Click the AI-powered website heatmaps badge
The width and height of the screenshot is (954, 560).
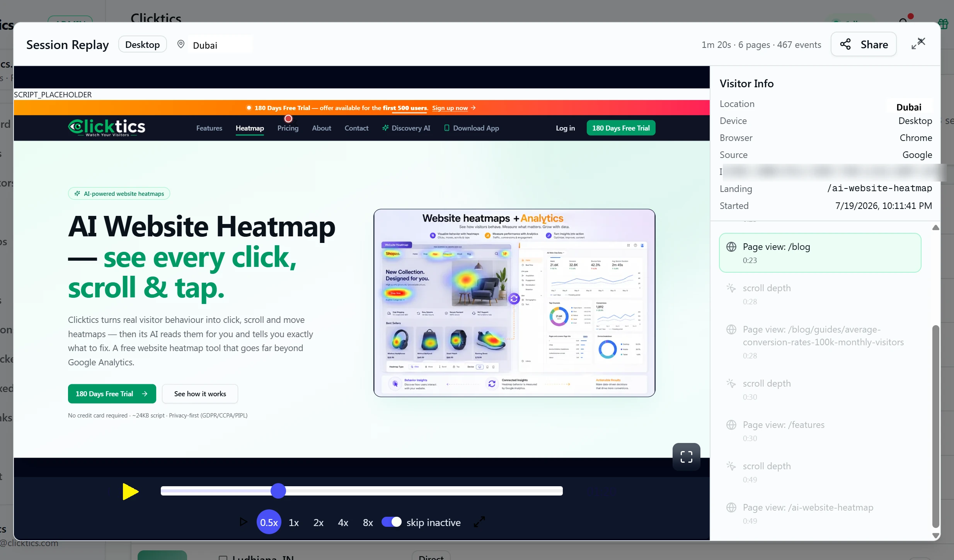point(119,193)
